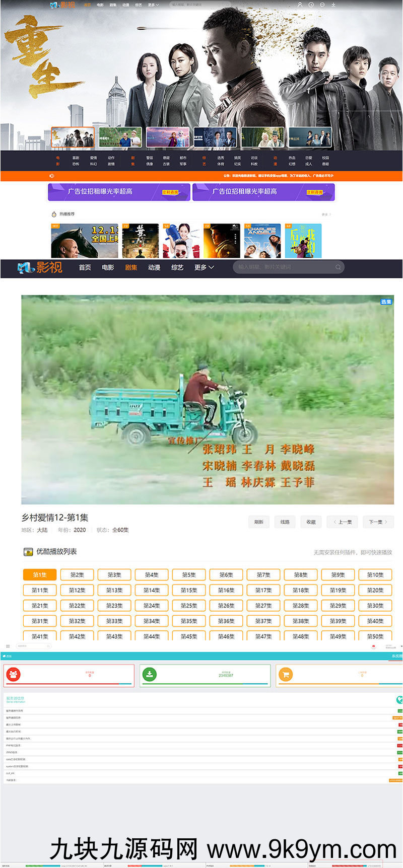The width and height of the screenshot is (403, 868).
Task: Open the message bubble icon in header
Action: (322, 5)
